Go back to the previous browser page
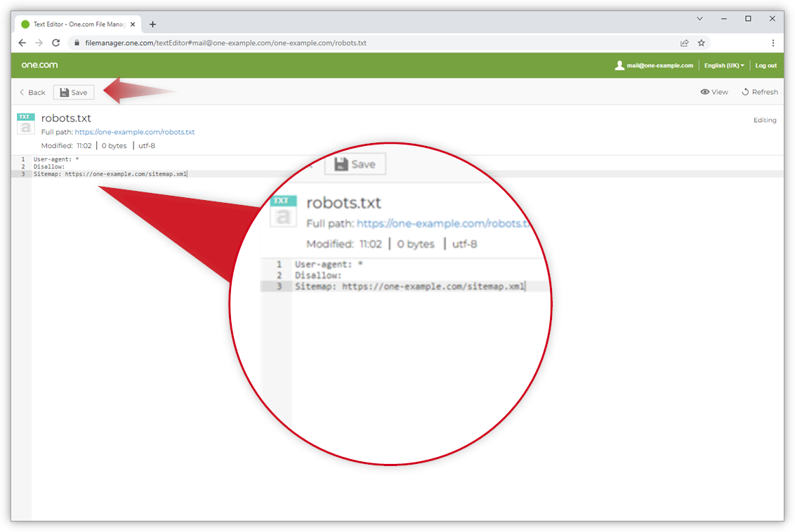This screenshot has width=795, height=532. 22,43
